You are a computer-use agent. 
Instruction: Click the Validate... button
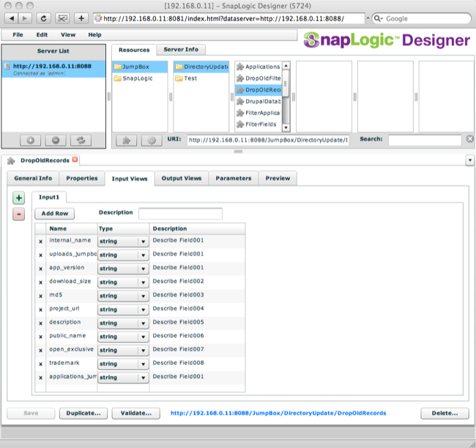point(136,413)
